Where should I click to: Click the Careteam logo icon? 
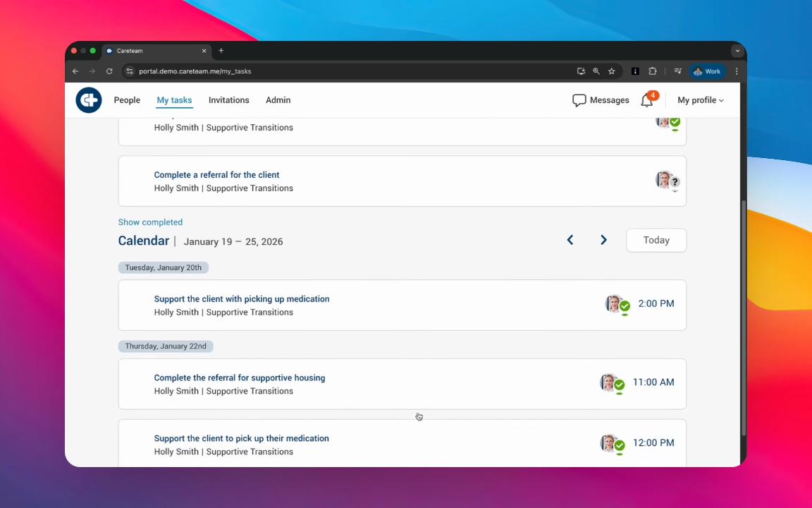(x=89, y=100)
